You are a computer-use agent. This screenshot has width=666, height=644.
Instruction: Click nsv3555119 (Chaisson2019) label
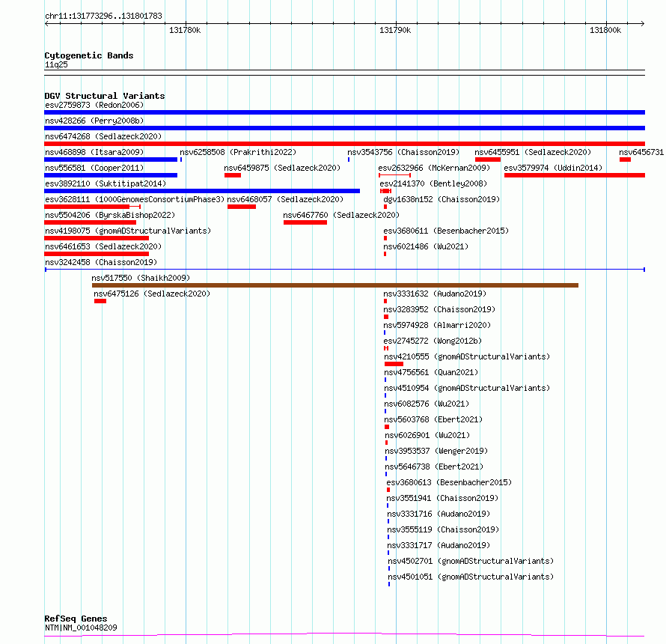(443, 529)
